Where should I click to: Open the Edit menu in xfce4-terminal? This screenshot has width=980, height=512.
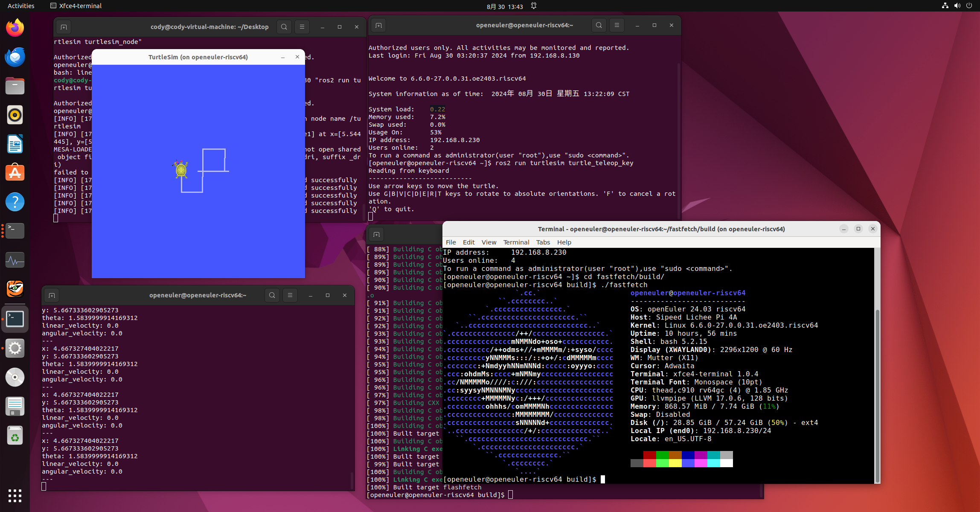point(468,242)
